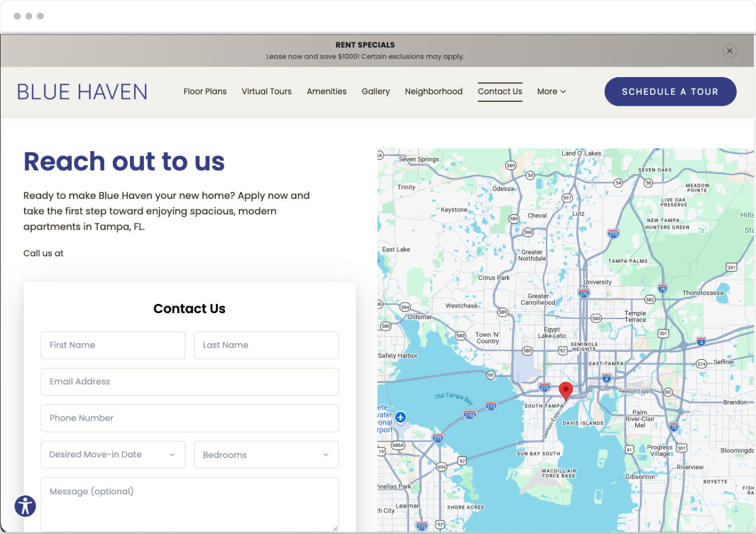
Task: Click the Rent Specials banner heading
Action: pos(365,45)
